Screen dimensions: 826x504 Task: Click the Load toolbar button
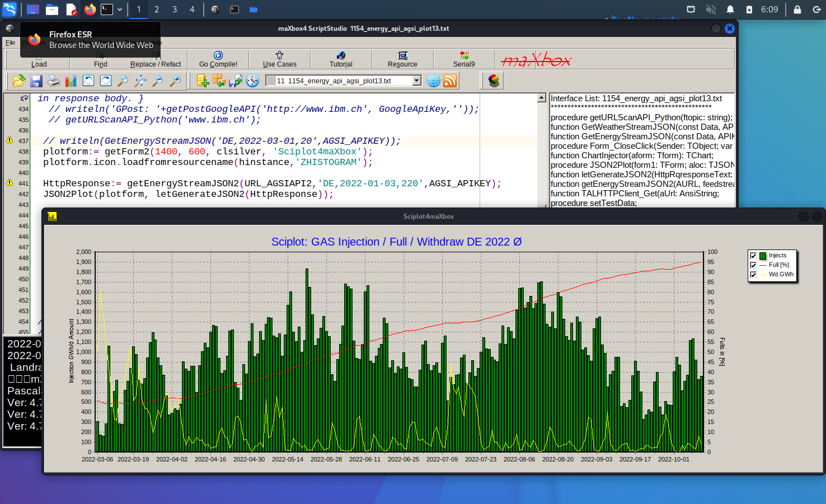coord(39,59)
